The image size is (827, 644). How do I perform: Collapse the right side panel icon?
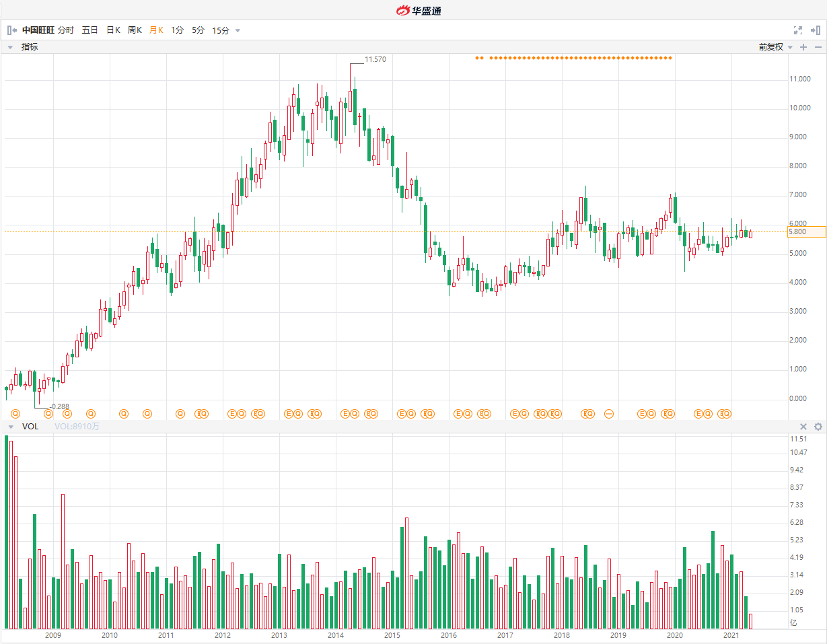pyautogui.click(x=816, y=30)
